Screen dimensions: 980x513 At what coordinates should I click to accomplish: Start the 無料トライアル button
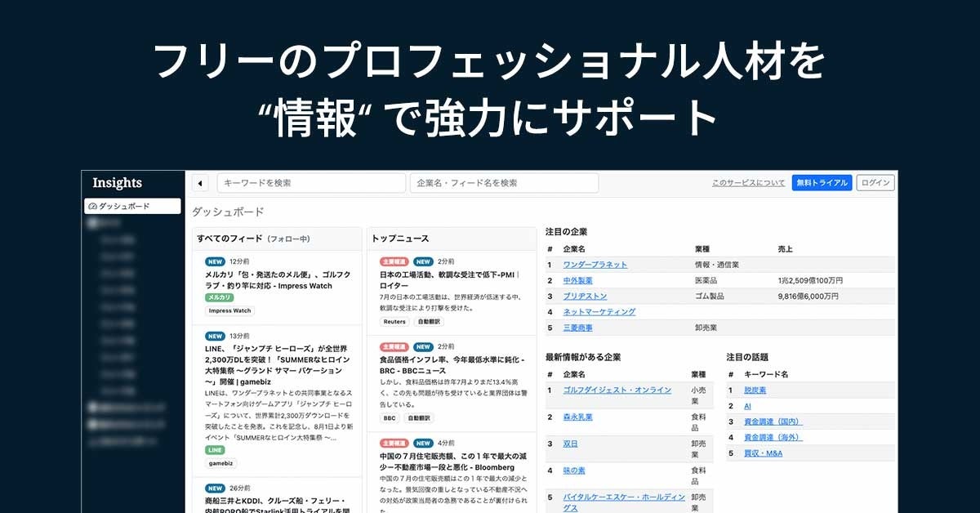822,183
